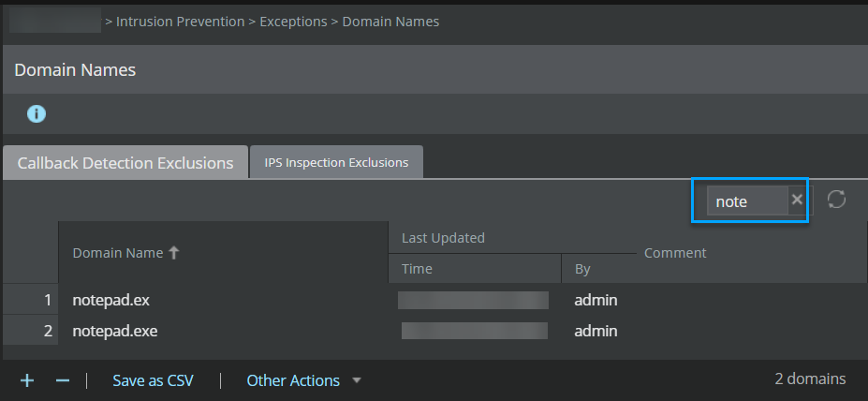The width and height of the screenshot is (868, 401).
Task: Open Intrusion Prevention breadcrumb link
Action: [180, 22]
